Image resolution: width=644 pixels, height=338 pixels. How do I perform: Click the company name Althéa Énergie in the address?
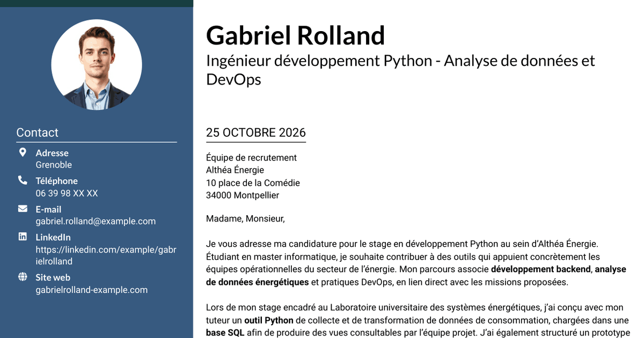[235, 170]
